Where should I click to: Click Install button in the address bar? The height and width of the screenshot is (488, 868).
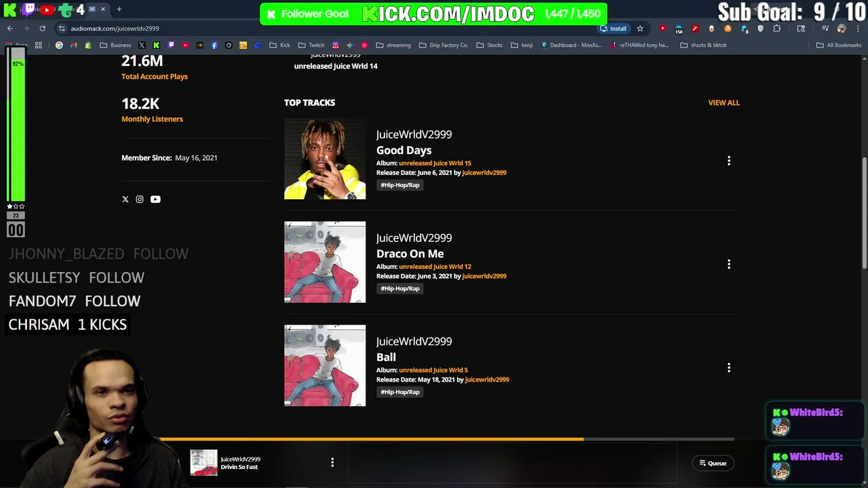tap(614, 28)
